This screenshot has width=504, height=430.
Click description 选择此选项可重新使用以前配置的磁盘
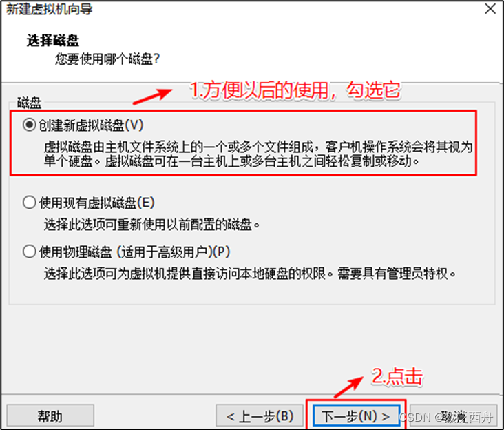coord(151,225)
